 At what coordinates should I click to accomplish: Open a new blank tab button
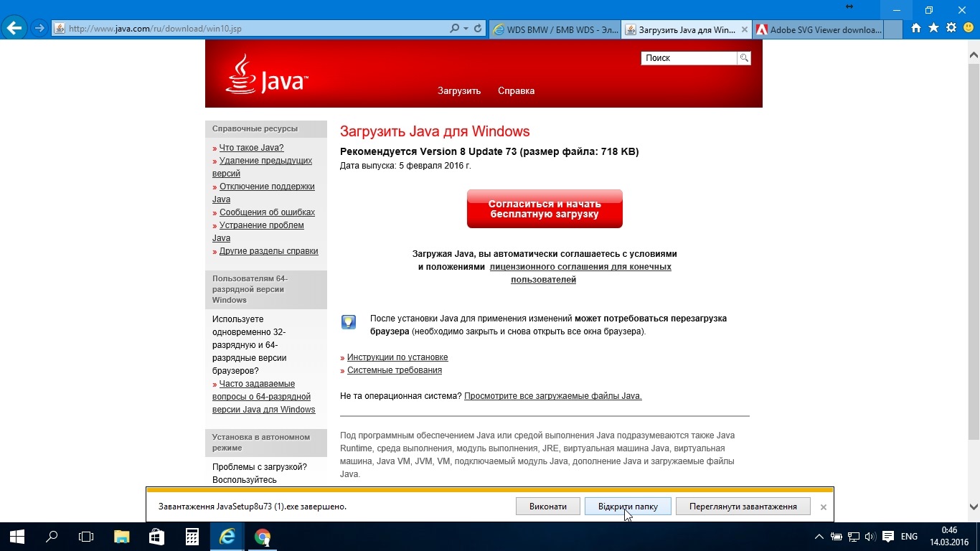click(893, 29)
